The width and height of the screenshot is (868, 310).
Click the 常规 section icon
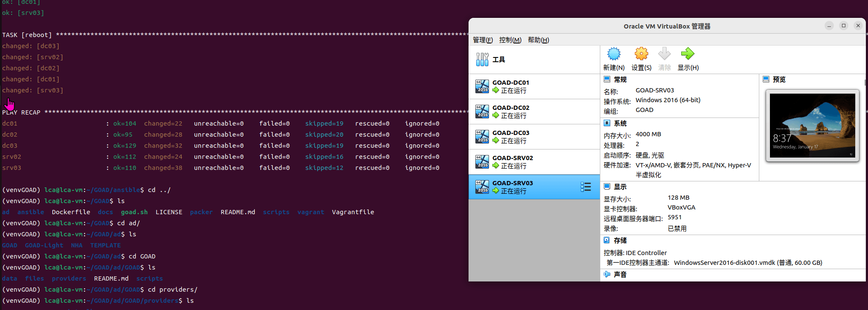pos(607,79)
